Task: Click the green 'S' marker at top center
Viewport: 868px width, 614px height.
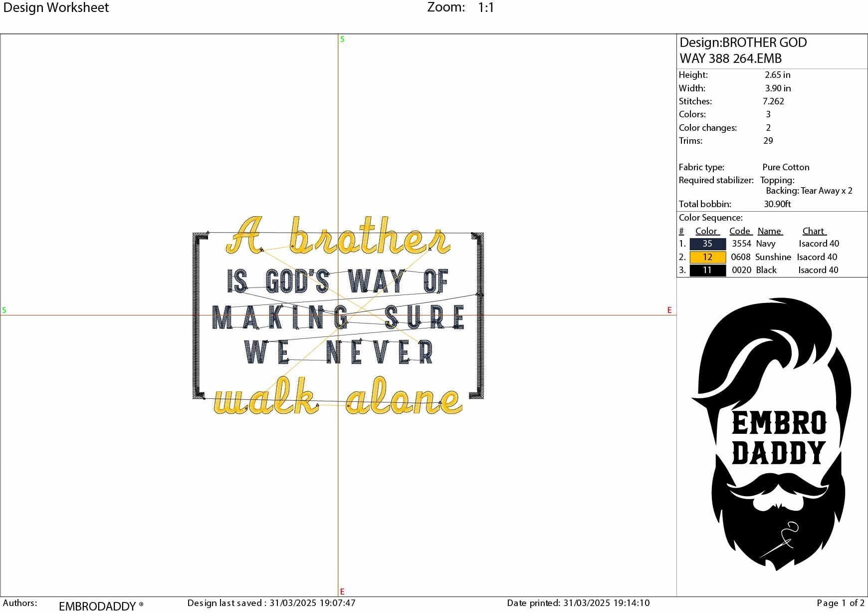Action: pos(342,39)
